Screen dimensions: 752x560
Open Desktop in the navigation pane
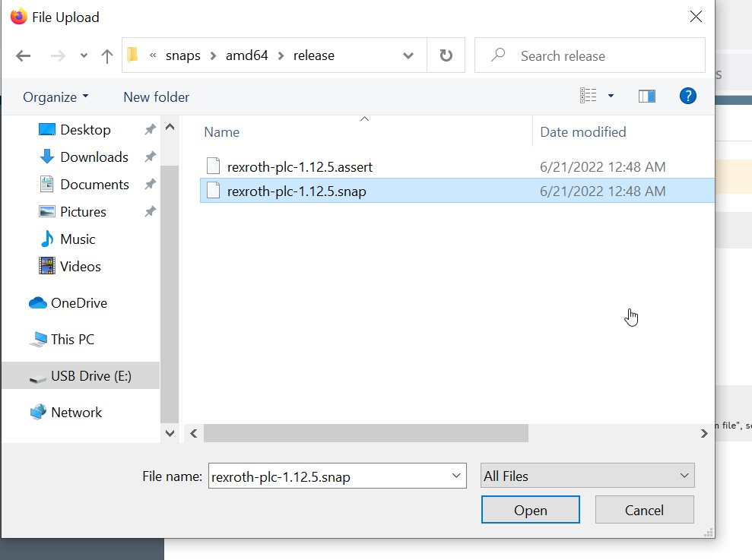85,130
